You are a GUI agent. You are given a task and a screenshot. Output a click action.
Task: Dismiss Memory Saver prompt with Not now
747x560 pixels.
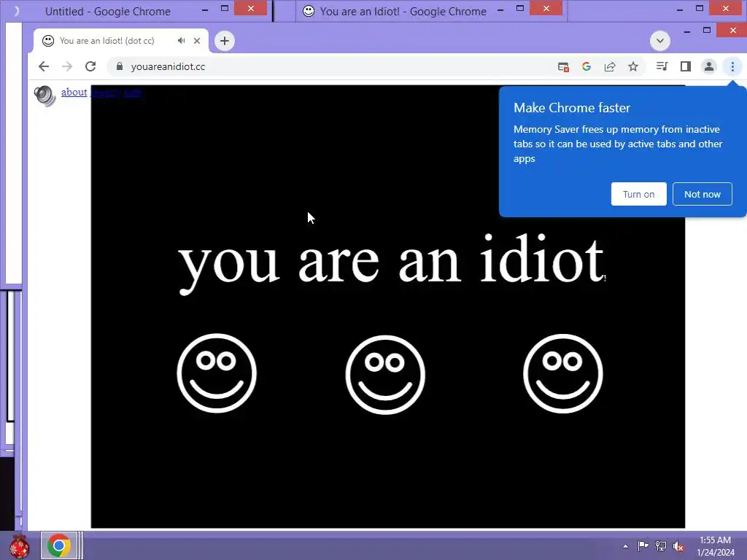pyautogui.click(x=703, y=194)
